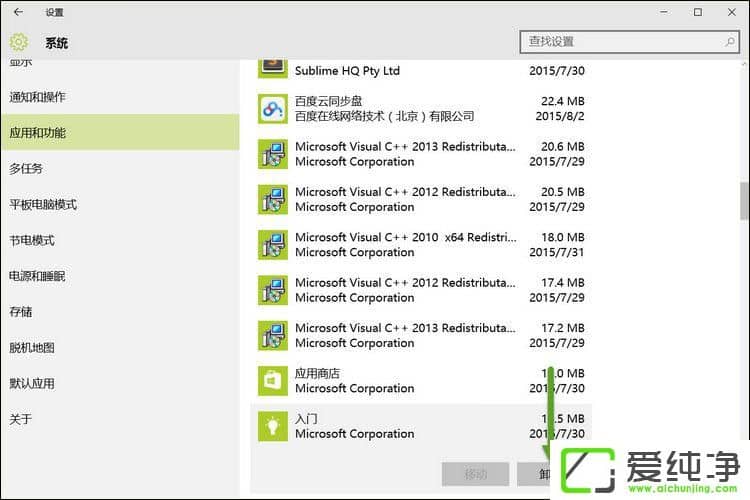Image resolution: width=750 pixels, height=500 pixels.
Task: Maximize the Settings window
Action: (698, 12)
